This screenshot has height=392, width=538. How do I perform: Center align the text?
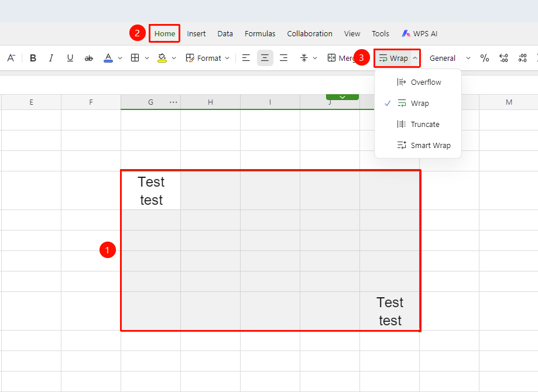(265, 58)
